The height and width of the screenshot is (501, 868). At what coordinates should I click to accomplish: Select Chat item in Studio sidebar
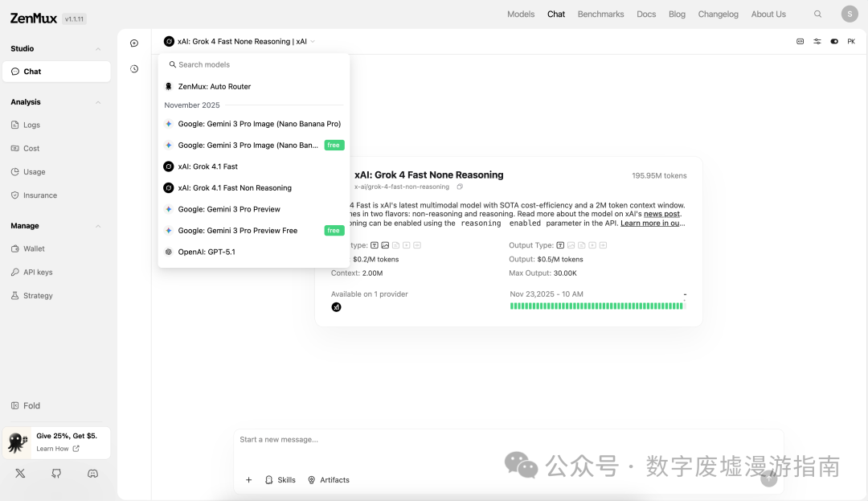(x=56, y=72)
